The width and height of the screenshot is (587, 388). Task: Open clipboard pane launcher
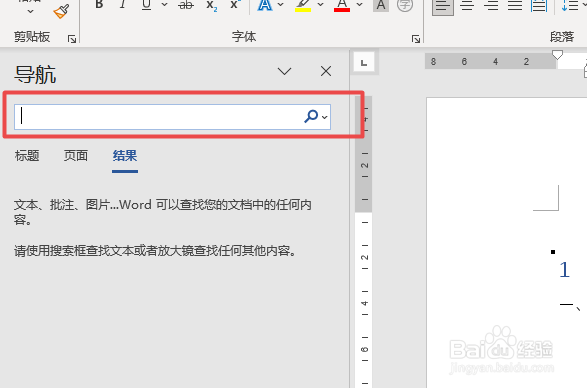pyautogui.click(x=72, y=39)
